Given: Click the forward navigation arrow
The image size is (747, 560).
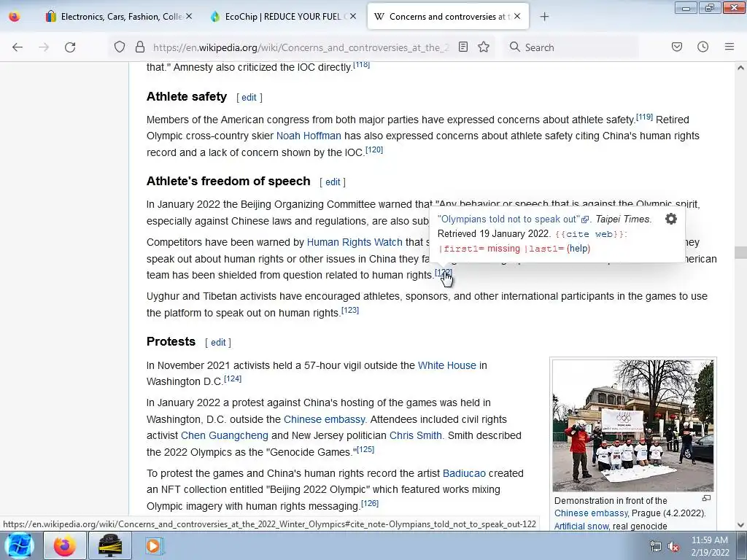Looking at the screenshot, I should [x=44, y=47].
